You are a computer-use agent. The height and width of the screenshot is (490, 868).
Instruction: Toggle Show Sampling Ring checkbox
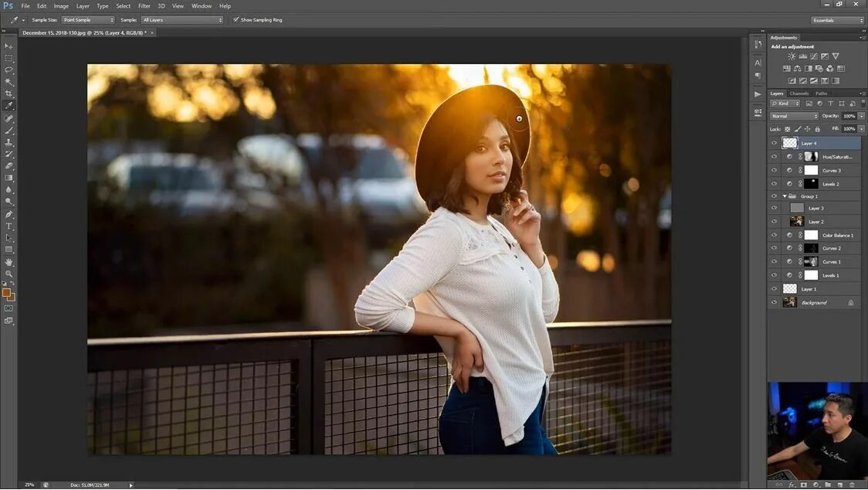(x=236, y=19)
